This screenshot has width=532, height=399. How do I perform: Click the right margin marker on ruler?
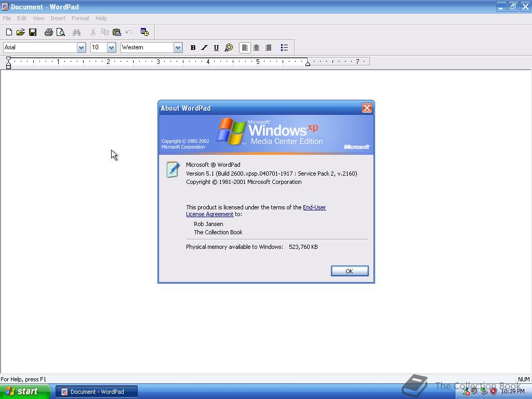[308, 63]
